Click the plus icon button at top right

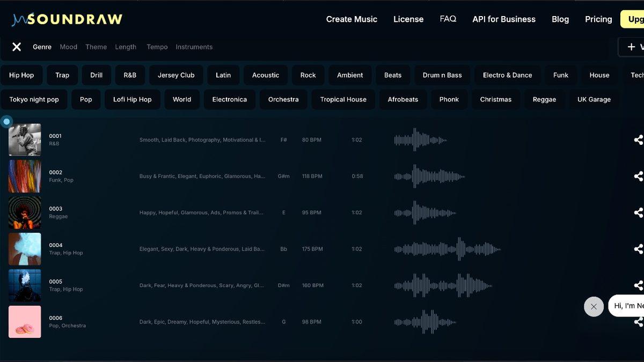tap(632, 47)
